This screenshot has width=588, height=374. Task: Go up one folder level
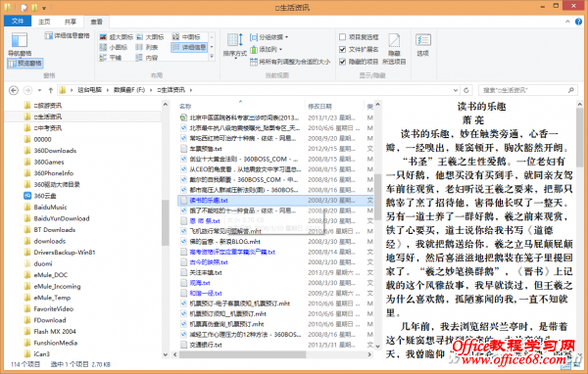(x=51, y=90)
